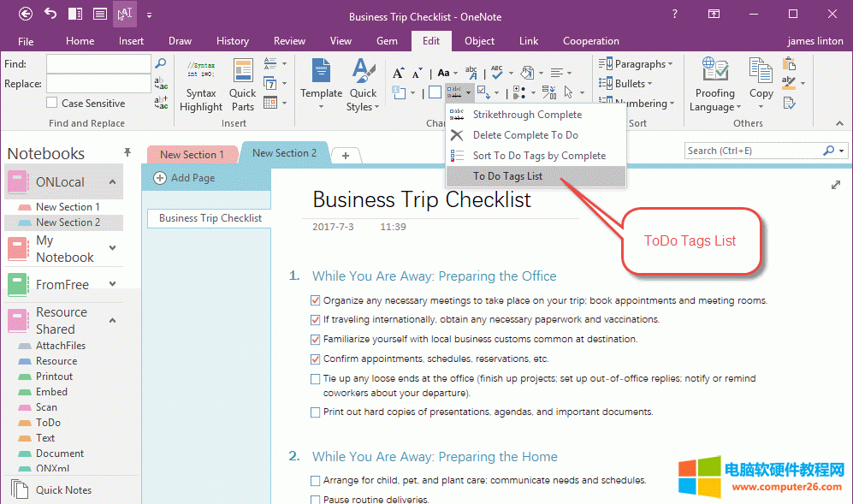Screen dimensions: 853x504
Task: Toggle the Case Sensitive checkbox
Action: click(50, 102)
